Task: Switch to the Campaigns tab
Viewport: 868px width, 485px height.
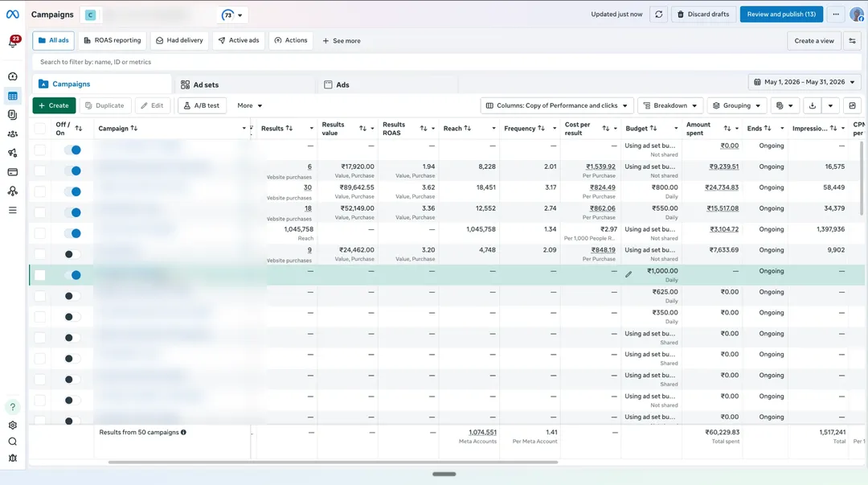Action: coord(102,84)
